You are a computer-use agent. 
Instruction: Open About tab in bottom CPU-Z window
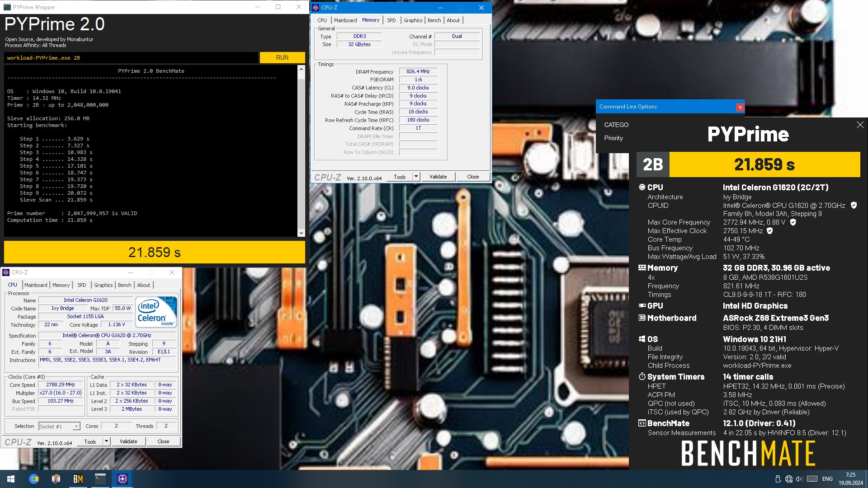point(143,285)
